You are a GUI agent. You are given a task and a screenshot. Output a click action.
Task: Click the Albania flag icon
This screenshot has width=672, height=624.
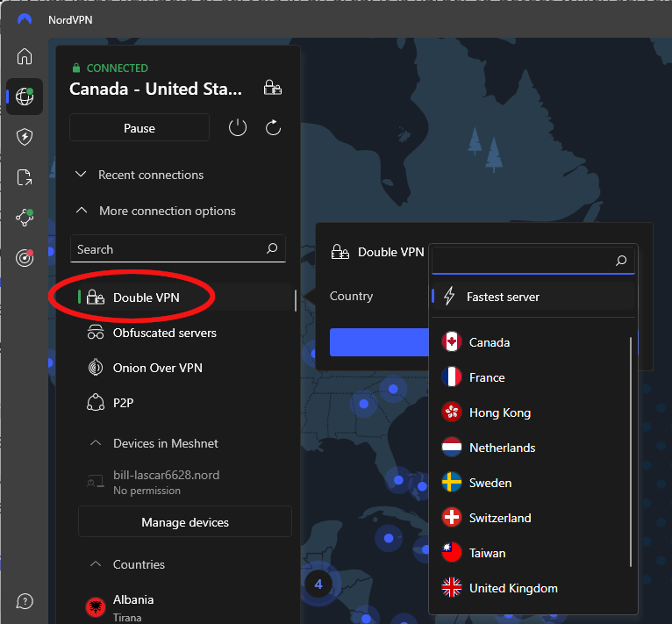coord(96,607)
